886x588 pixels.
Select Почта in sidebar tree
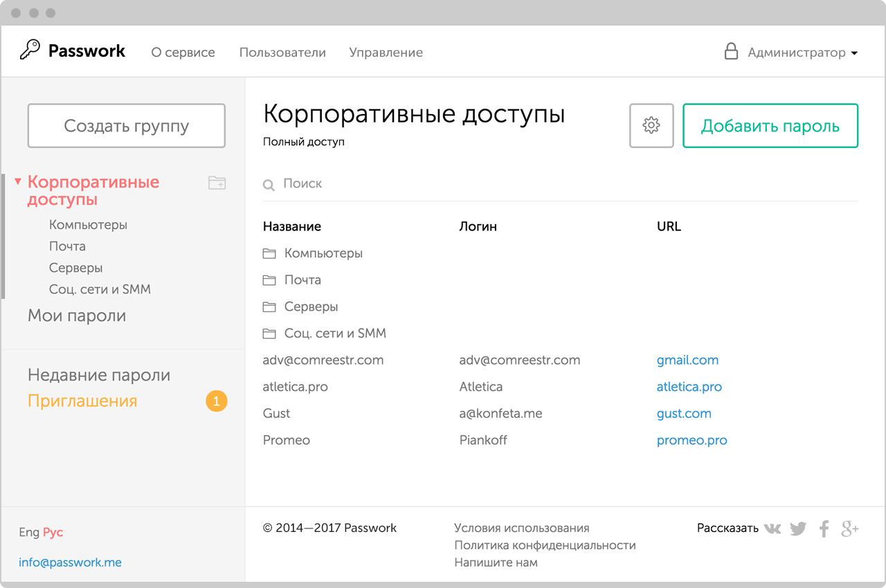67,246
